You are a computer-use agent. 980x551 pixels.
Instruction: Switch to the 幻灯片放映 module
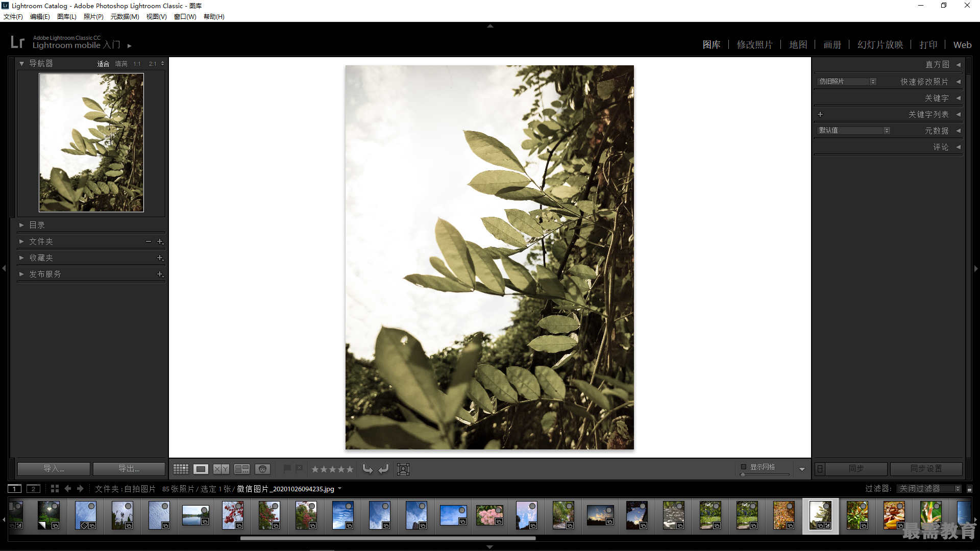pyautogui.click(x=880, y=45)
